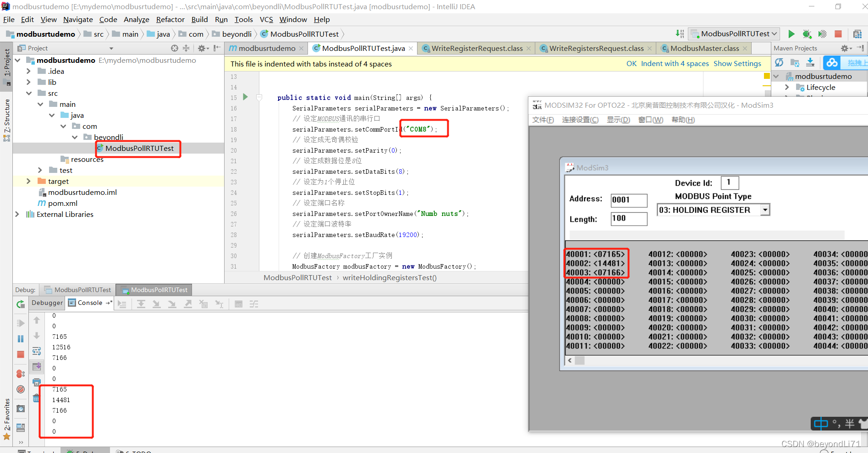View breakpoints in Debug panel
The image size is (868, 453).
tap(21, 374)
